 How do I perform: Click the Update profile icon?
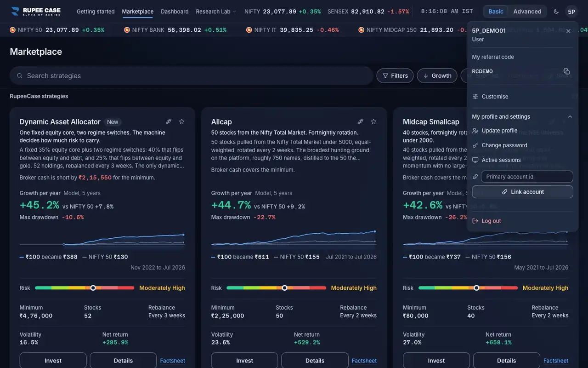tap(475, 131)
